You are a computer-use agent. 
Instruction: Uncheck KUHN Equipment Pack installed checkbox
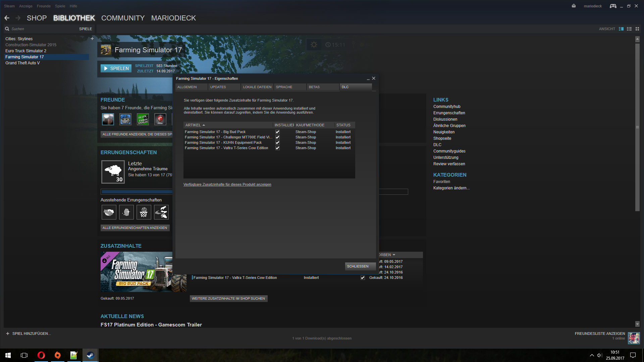pos(277,143)
